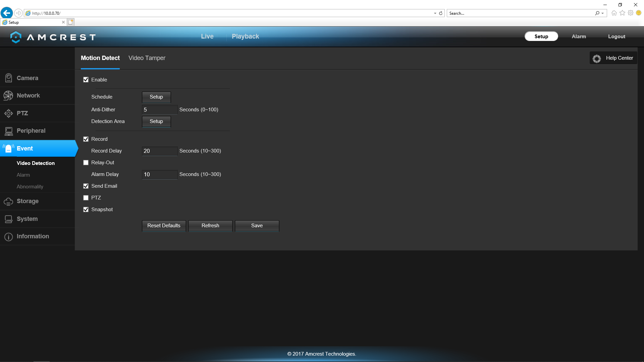644x362 pixels.
Task: Check the Relay-Out checkbox
Action: 86,163
